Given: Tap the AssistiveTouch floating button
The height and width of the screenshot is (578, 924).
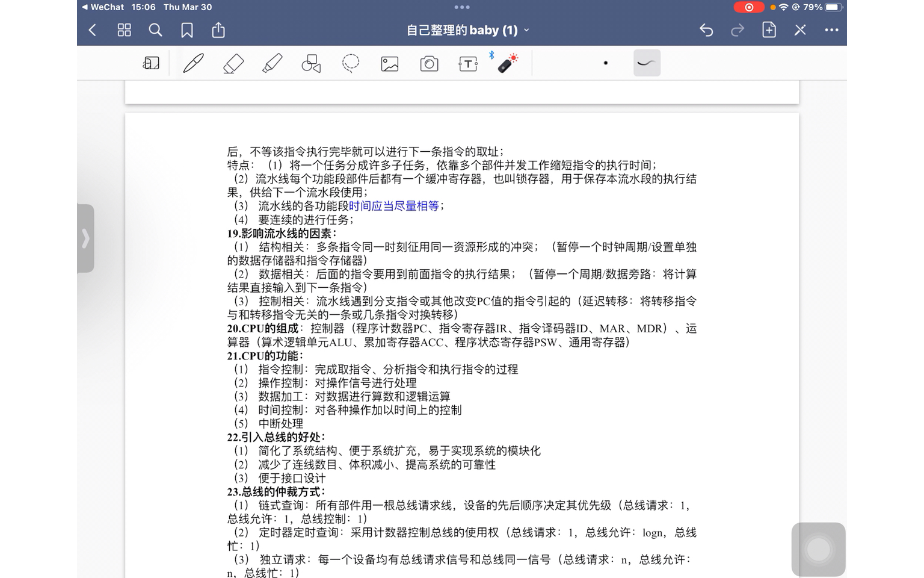Looking at the screenshot, I should click(x=818, y=549).
